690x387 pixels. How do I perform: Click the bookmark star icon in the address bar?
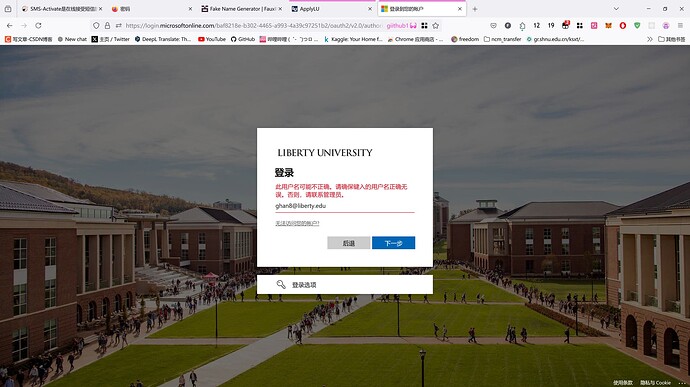pyautogui.click(x=436, y=26)
